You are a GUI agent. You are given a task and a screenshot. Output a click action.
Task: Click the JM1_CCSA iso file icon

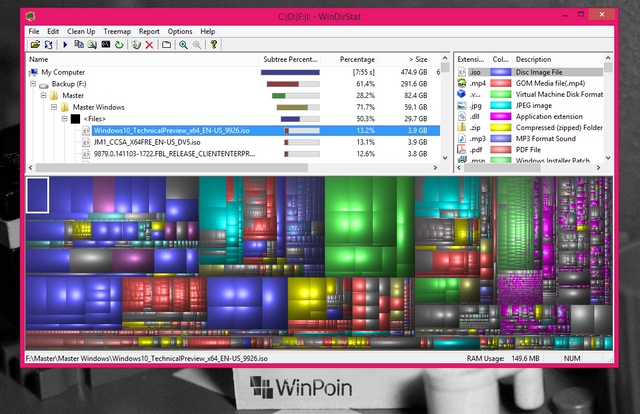[86, 142]
